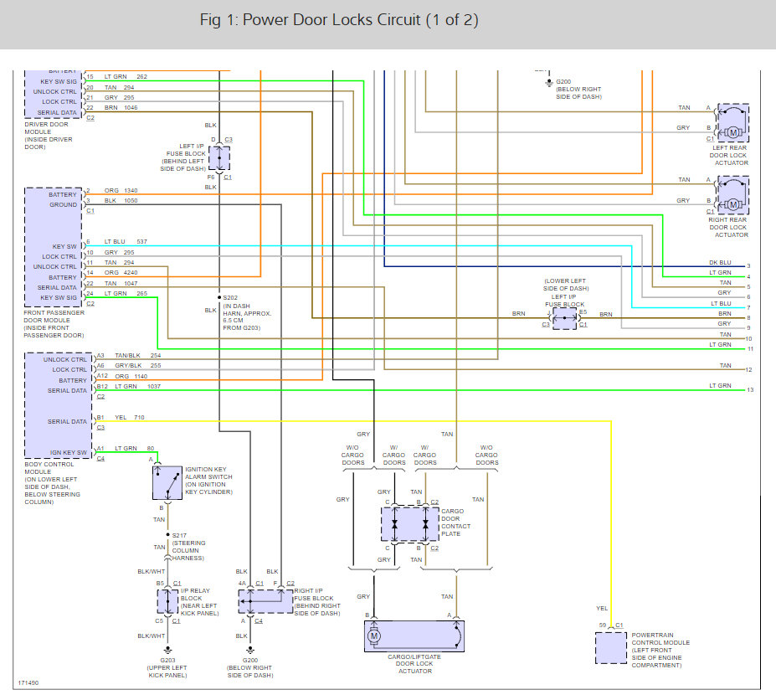Click the Ignition Key Alarm Switch symbol
This screenshot has width=776, height=700.
point(167,482)
